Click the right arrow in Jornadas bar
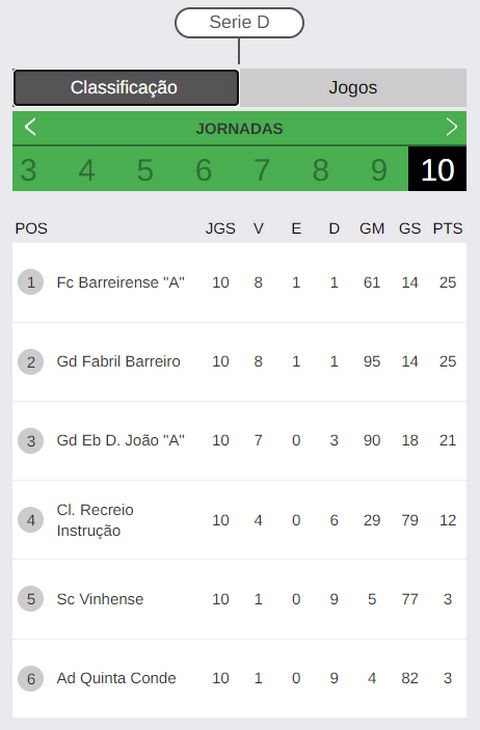 coord(452,127)
